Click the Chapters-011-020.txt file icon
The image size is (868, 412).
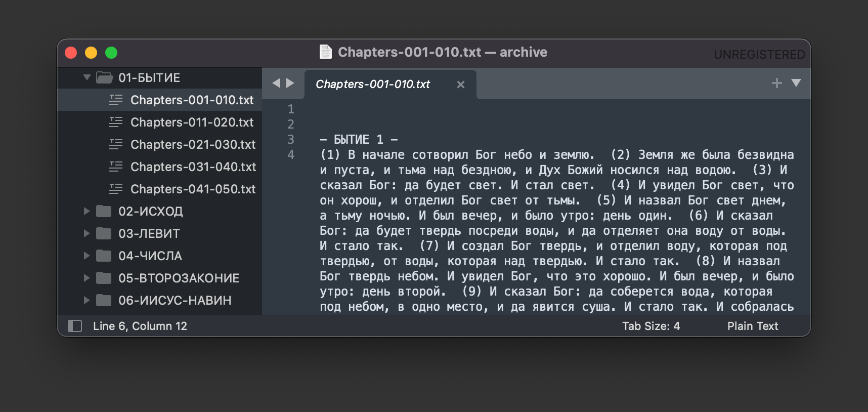(x=116, y=122)
